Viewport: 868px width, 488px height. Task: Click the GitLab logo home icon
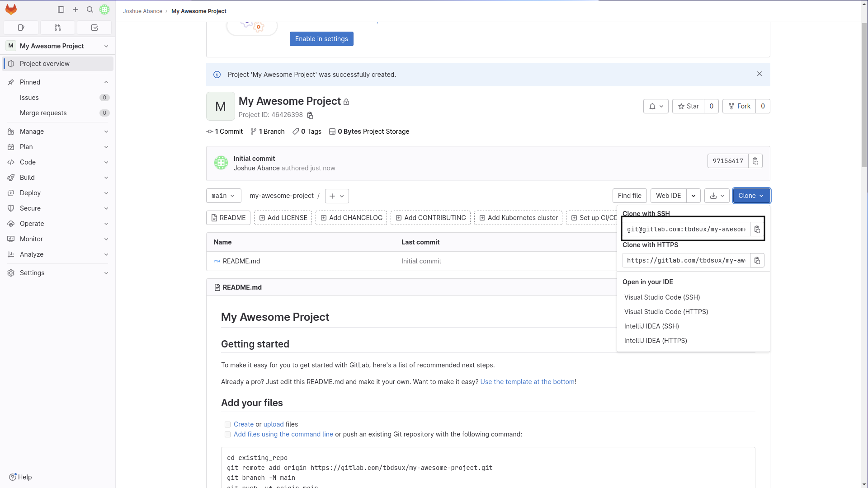(11, 9)
